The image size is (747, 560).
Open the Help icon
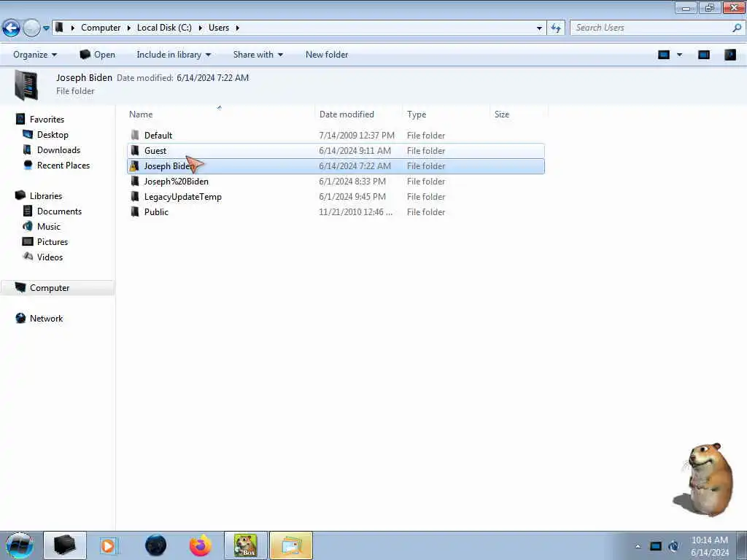tap(729, 55)
